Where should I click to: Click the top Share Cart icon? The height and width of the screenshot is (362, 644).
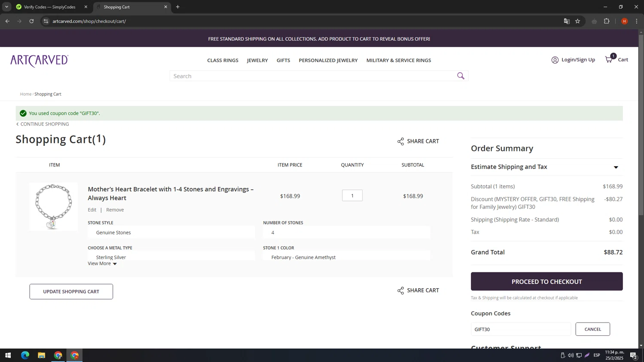[x=401, y=142]
